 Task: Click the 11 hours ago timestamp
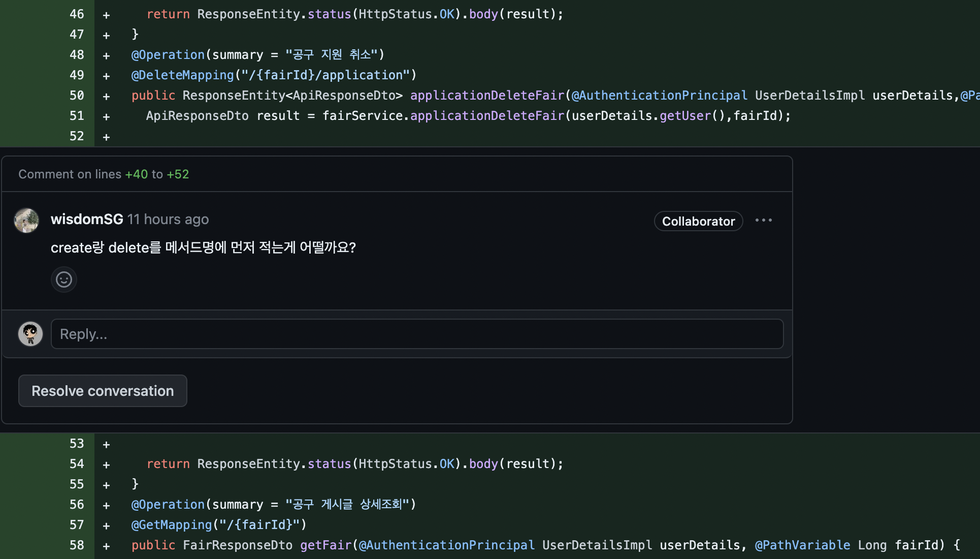point(168,219)
